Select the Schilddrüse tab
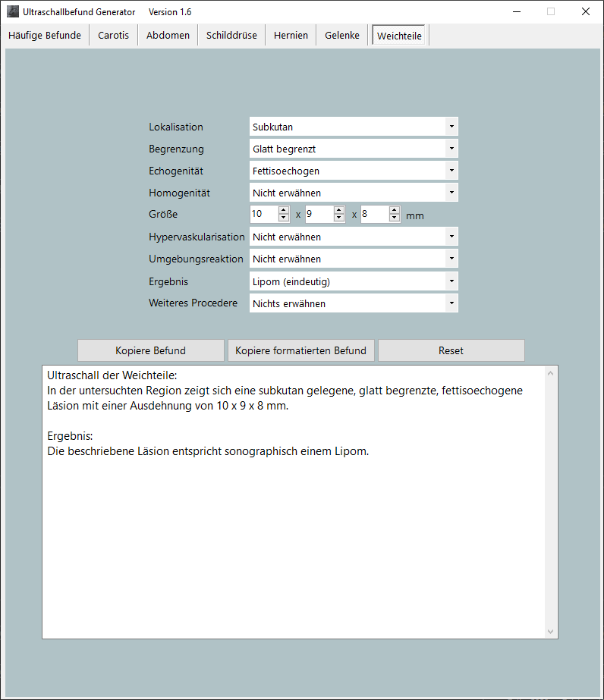Viewport: 604px width, 700px height. click(231, 36)
